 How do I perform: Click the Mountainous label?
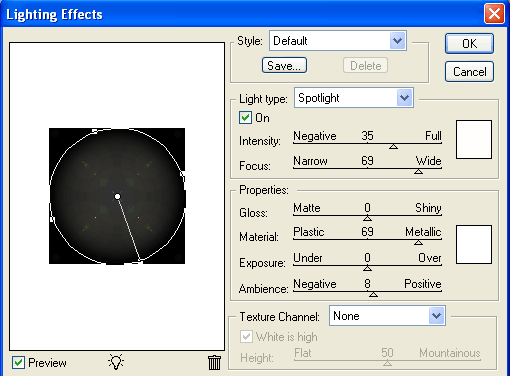[x=450, y=353]
